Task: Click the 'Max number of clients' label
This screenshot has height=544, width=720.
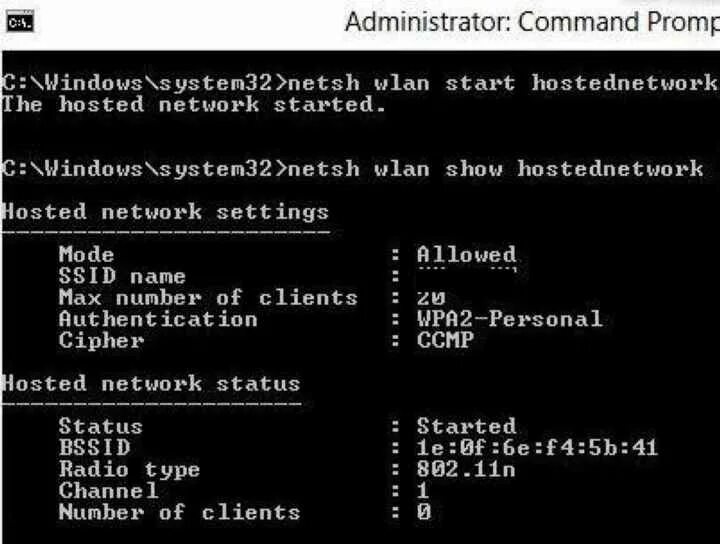Action: pos(208,297)
